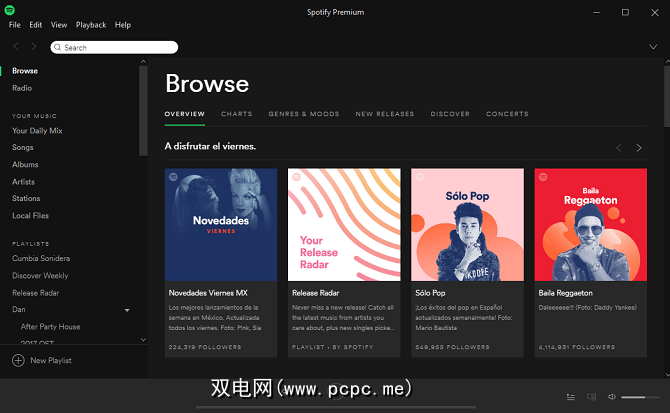Open the play queue icon
The width and height of the screenshot is (670, 413).
click(570, 397)
